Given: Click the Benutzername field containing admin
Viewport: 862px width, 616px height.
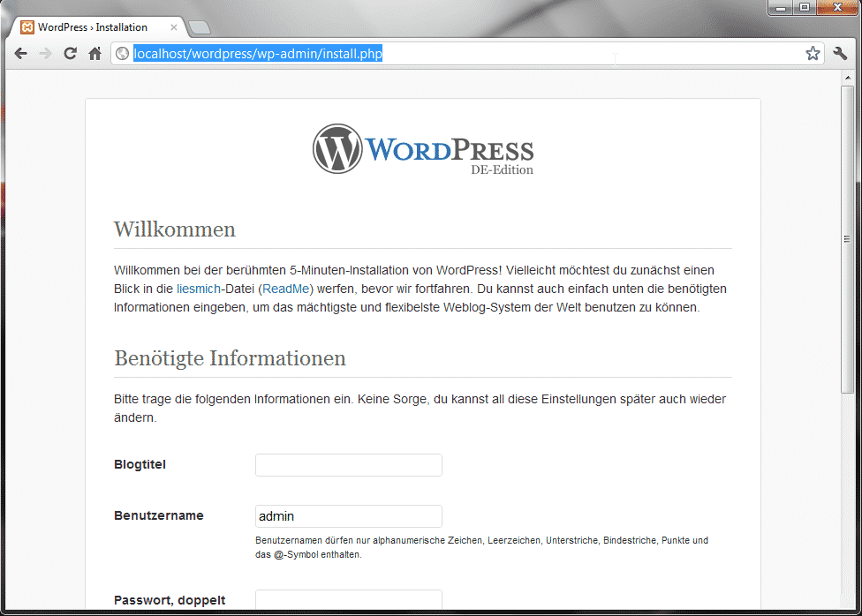Looking at the screenshot, I should 349,516.
